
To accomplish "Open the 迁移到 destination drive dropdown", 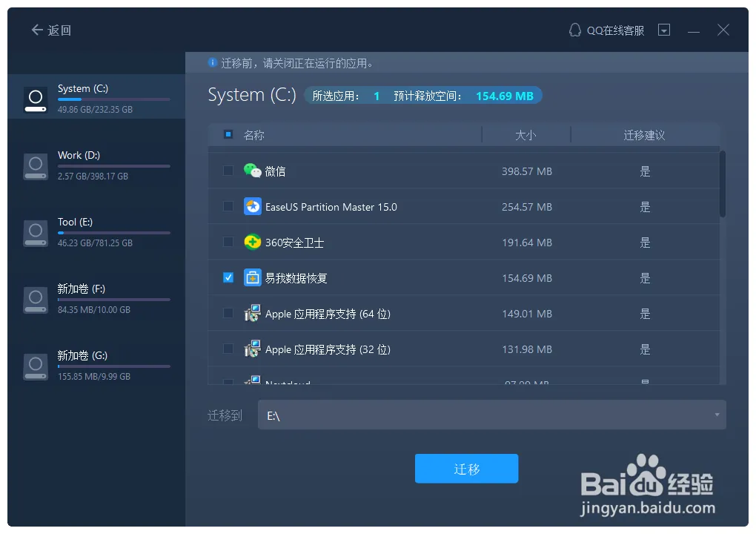I will click(x=716, y=415).
